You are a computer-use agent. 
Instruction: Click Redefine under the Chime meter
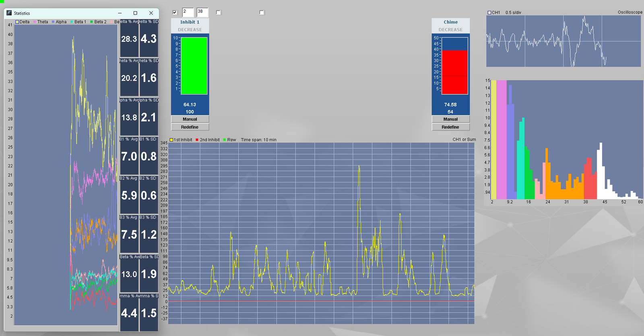click(450, 127)
